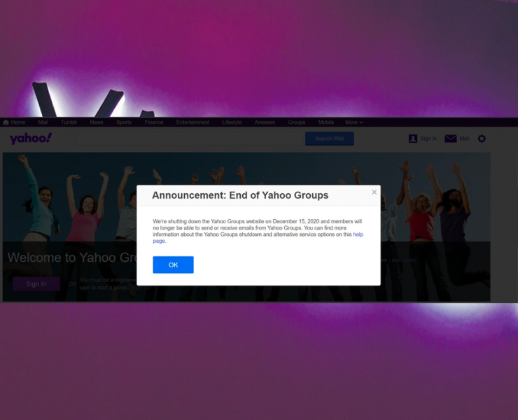Open the help page link in the announcement
Image resolution: width=518 pixels, height=420 pixels.
pos(358,234)
